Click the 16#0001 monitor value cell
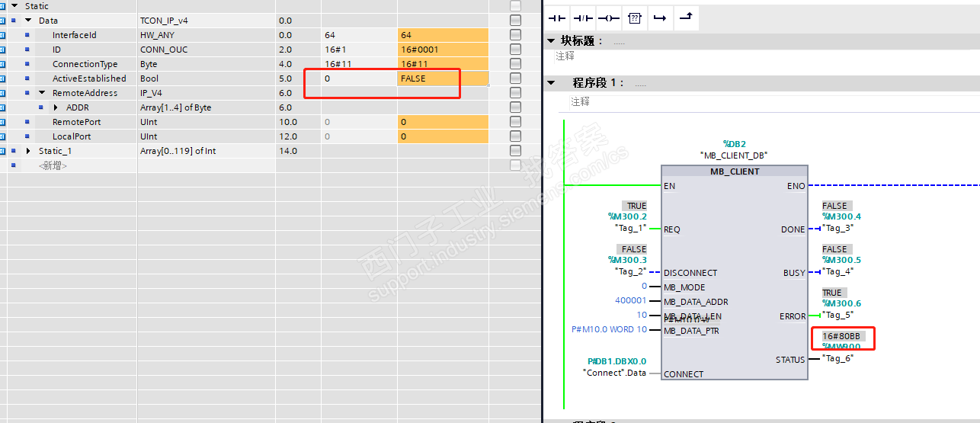 [443, 50]
